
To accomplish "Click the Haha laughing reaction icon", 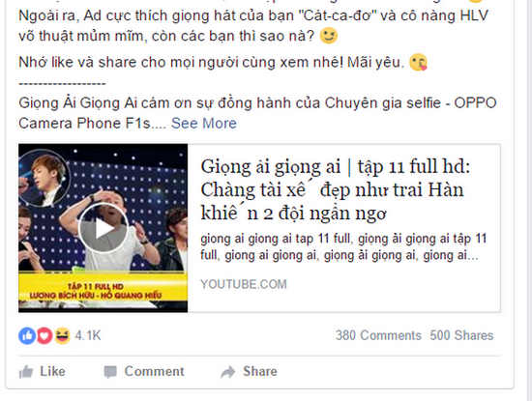I will (x=62, y=336).
